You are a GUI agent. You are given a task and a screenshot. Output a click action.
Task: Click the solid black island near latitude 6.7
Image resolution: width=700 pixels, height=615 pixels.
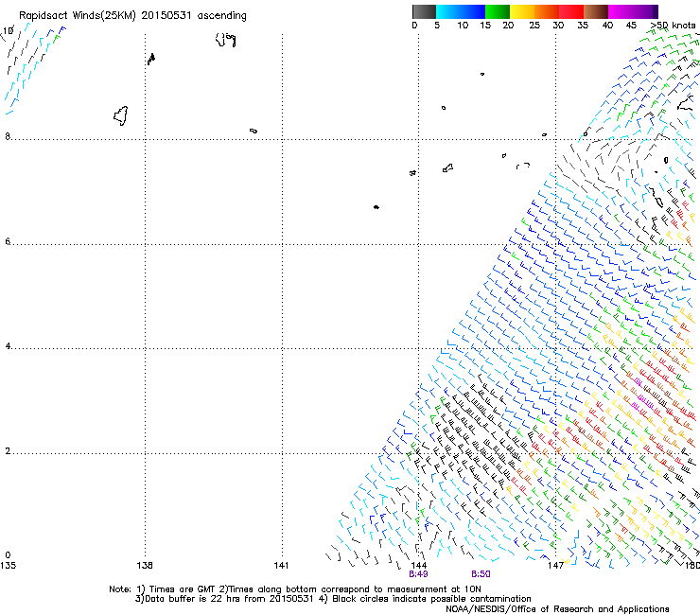point(376,207)
